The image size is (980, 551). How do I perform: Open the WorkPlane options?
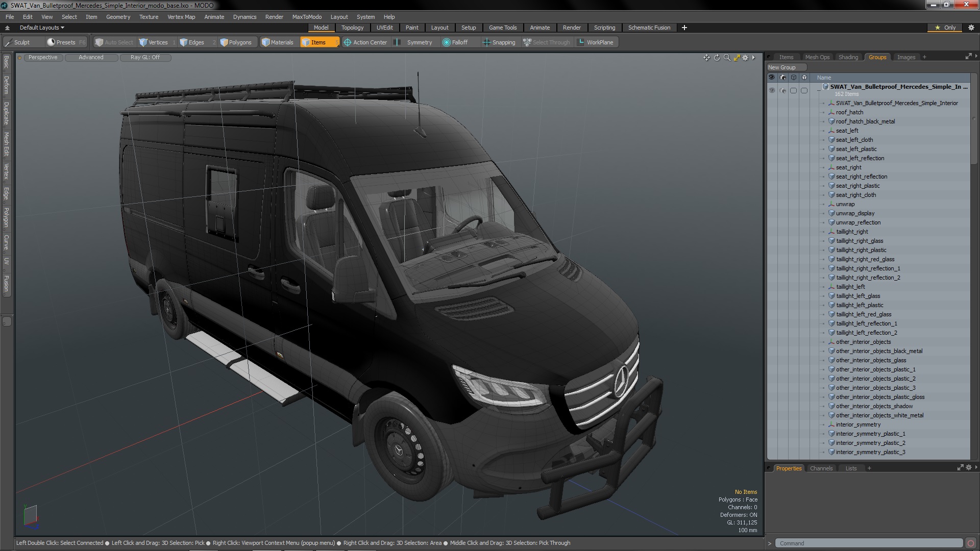tap(596, 42)
